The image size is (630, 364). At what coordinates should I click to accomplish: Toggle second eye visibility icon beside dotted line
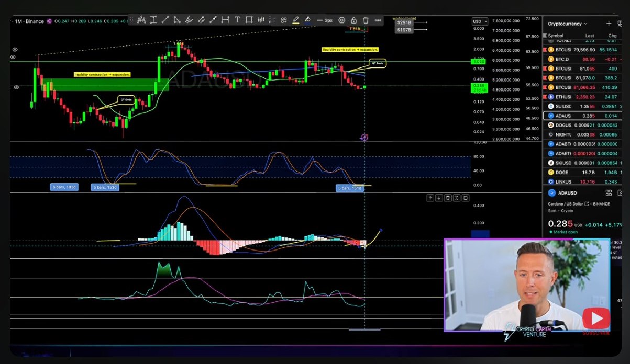tap(13, 56)
